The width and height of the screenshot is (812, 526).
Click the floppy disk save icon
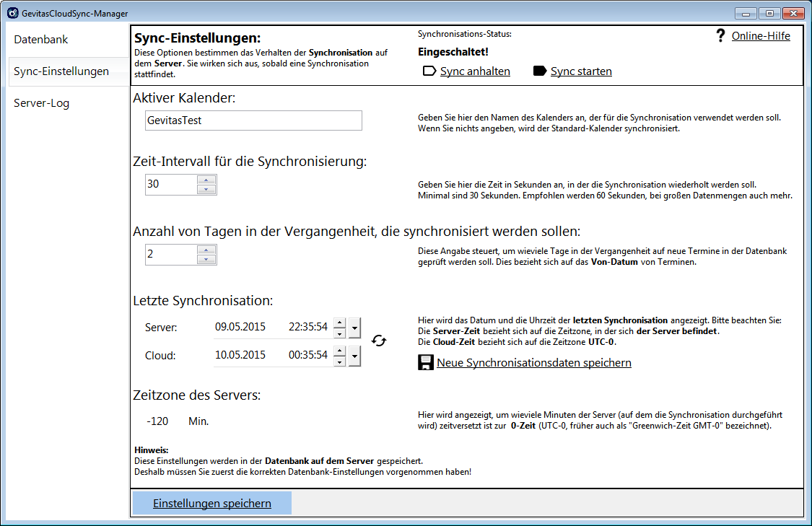pos(426,362)
